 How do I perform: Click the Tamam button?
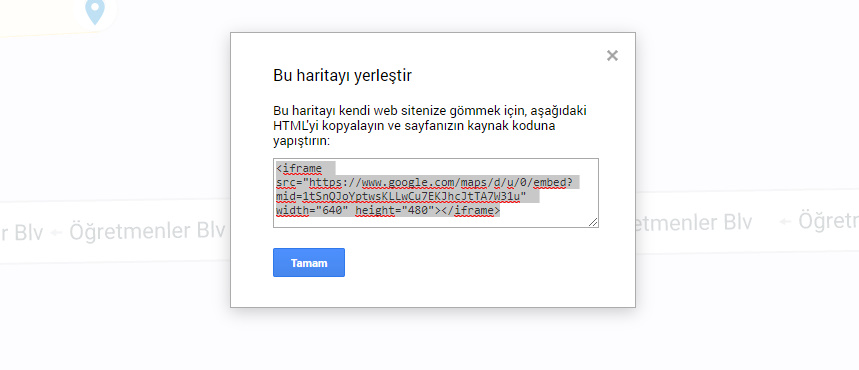click(309, 263)
